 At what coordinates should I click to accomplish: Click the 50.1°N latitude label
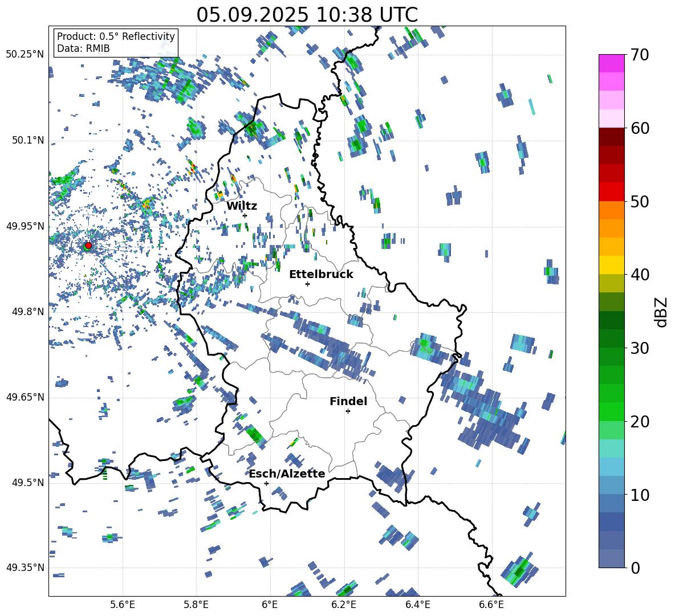[x=29, y=140]
